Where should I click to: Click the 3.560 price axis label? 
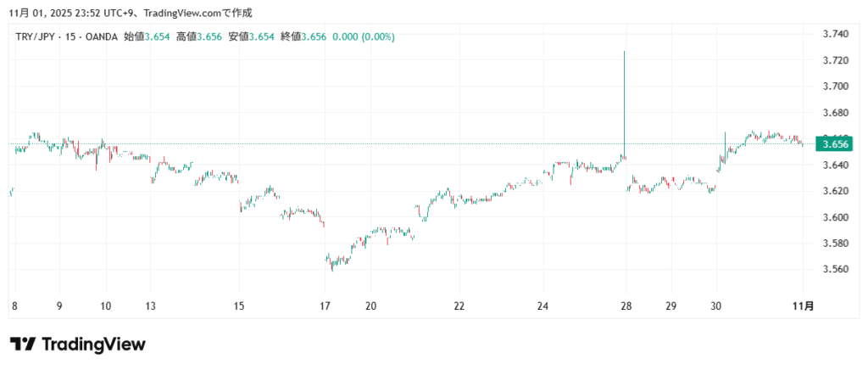836,270
